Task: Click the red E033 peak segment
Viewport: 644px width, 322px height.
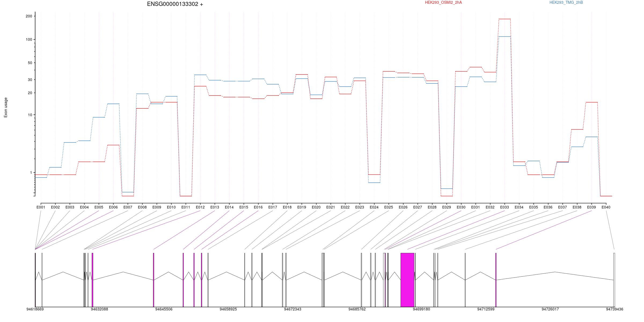Action: coord(504,19)
